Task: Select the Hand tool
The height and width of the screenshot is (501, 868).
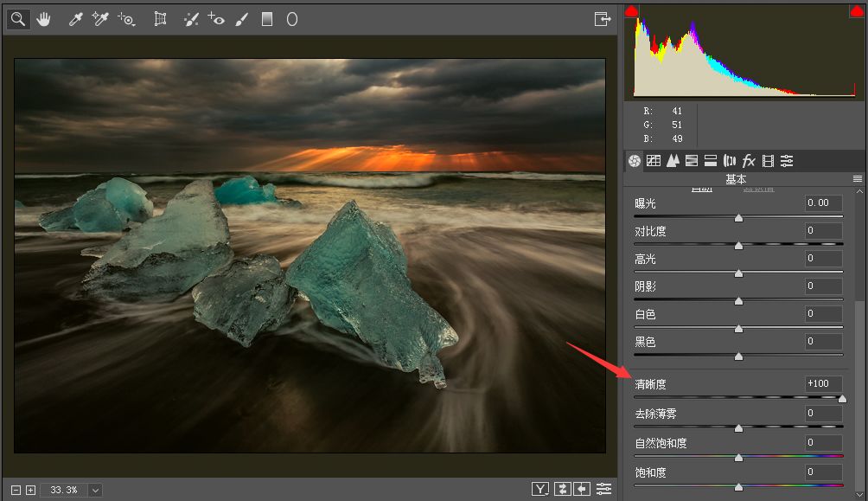Action: [43, 19]
